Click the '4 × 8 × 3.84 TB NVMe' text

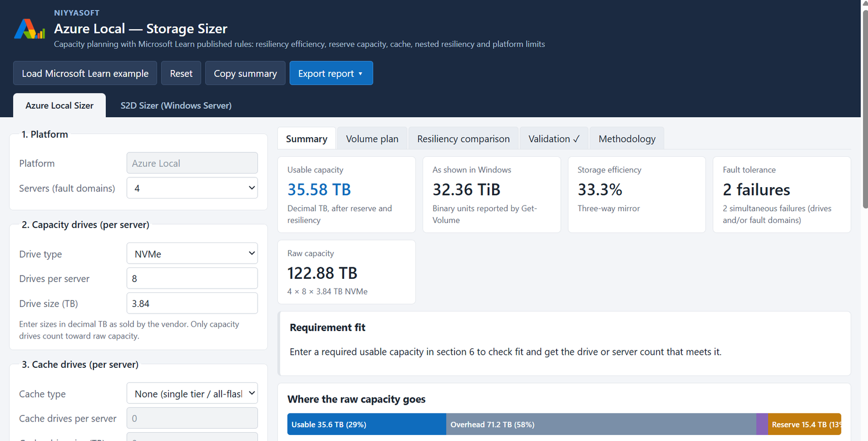pyautogui.click(x=328, y=291)
